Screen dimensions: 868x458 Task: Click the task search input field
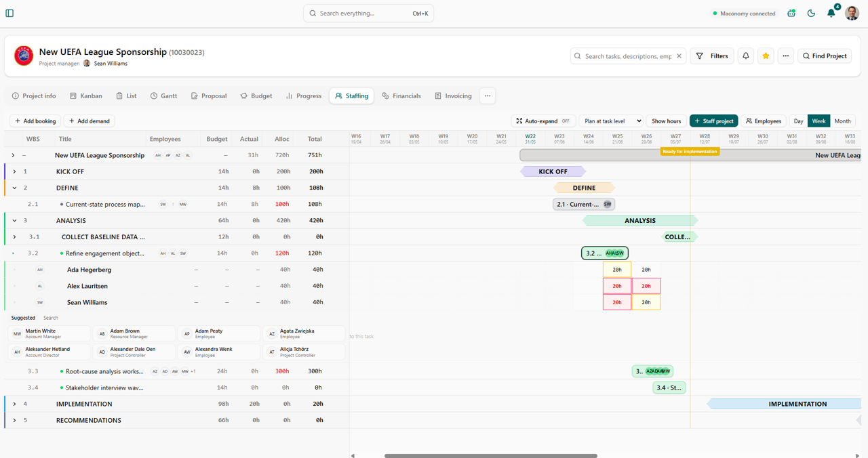pyautogui.click(x=627, y=56)
